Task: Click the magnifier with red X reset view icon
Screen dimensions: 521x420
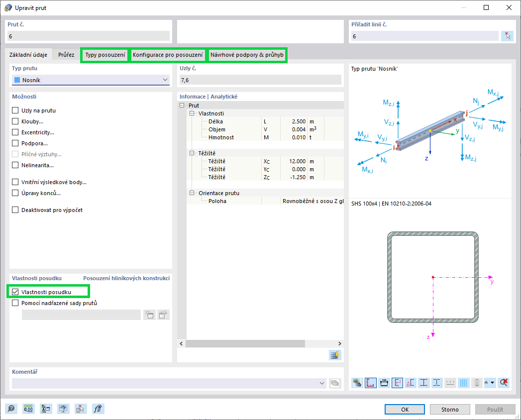Action: [x=504, y=383]
